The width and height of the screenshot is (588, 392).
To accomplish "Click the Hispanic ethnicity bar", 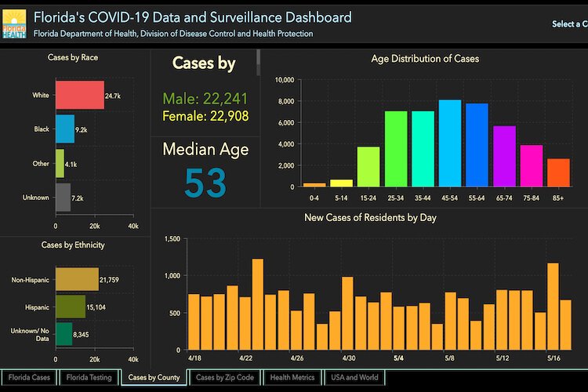I will coord(70,307).
